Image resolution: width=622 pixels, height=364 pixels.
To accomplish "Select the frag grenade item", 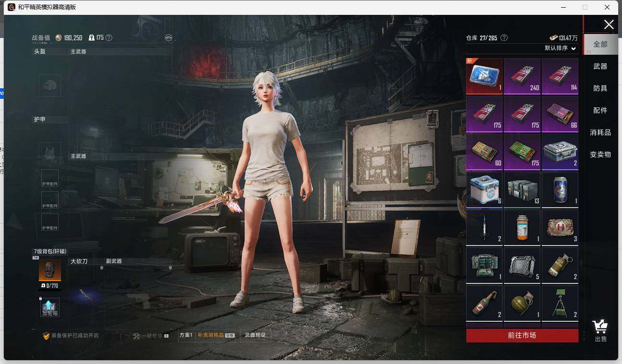I will [522, 303].
